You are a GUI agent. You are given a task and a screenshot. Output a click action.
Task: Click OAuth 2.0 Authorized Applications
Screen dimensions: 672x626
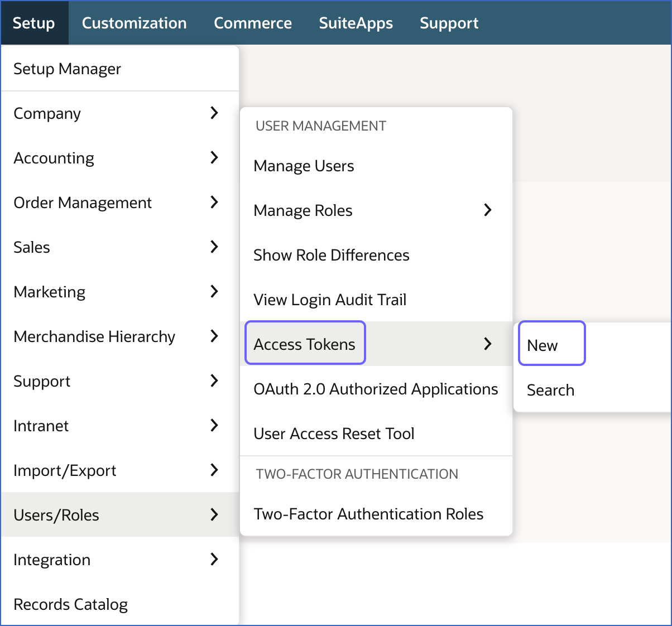[376, 389]
